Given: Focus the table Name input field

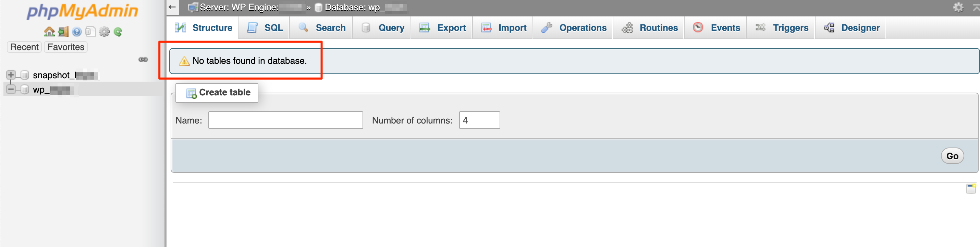Looking at the screenshot, I should (x=285, y=120).
